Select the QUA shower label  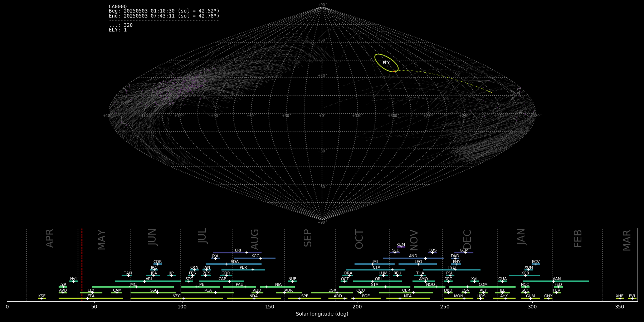(x=503, y=279)
